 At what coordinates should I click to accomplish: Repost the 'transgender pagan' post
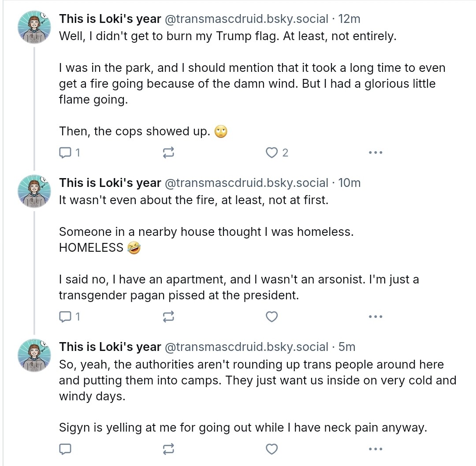coord(168,317)
